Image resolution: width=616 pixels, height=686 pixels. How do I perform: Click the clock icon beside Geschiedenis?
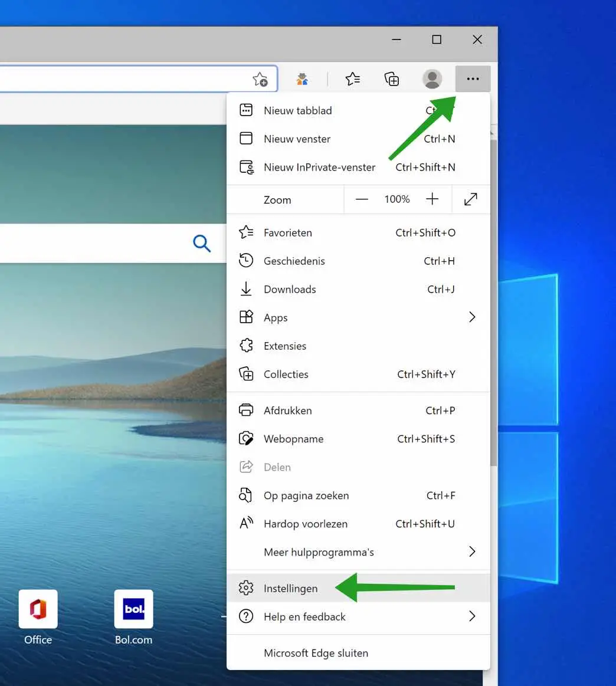coord(246,260)
